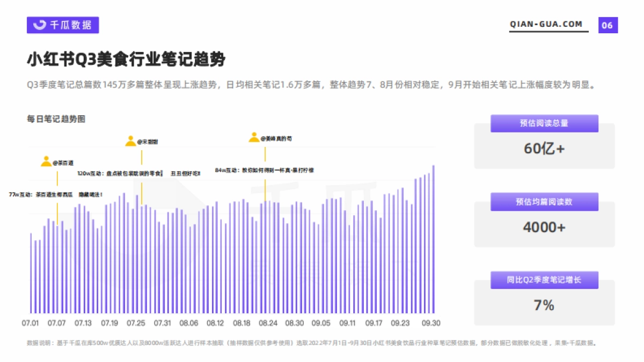The image size is (644, 362).
Task: Select the @宋甜甜 yellow avatar icon
Action: (x=130, y=141)
